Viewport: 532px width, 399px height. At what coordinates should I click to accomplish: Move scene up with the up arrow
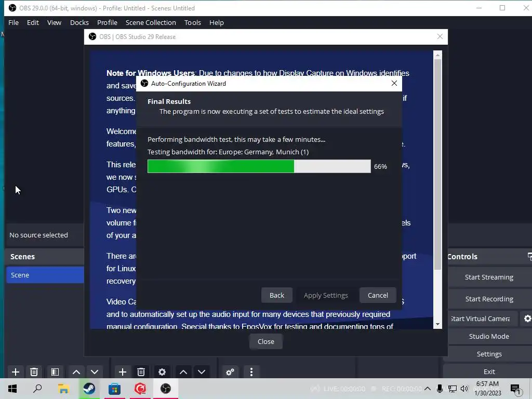pyautogui.click(x=76, y=372)
